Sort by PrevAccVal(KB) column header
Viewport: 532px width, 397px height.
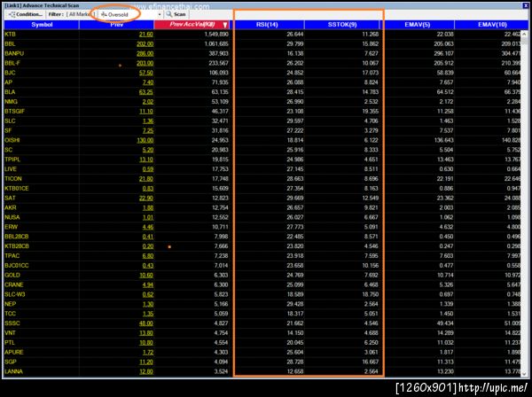192,25
